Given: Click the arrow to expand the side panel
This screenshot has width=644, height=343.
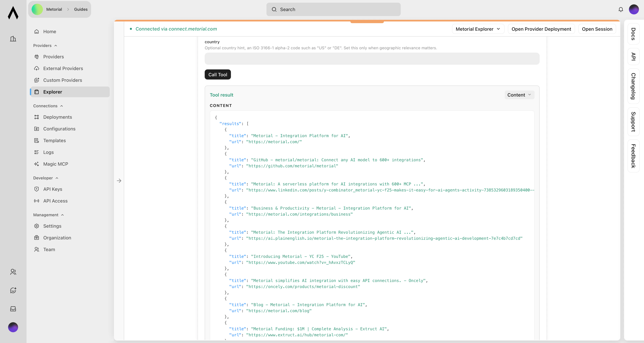Looking at the screenshot, I should 119,181.
